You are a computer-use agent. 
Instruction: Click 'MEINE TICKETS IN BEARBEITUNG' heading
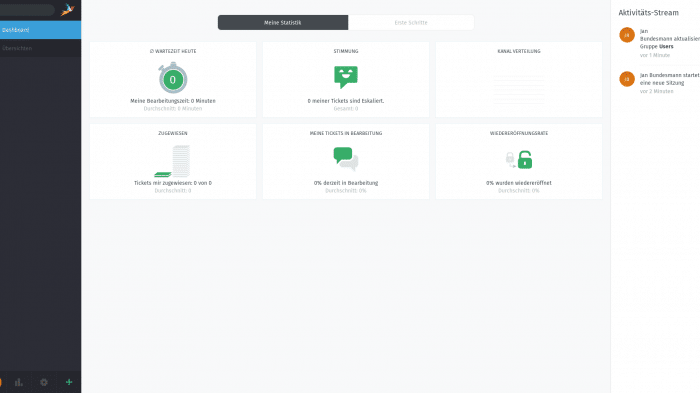pyautogui.click(x=346, y=133)
